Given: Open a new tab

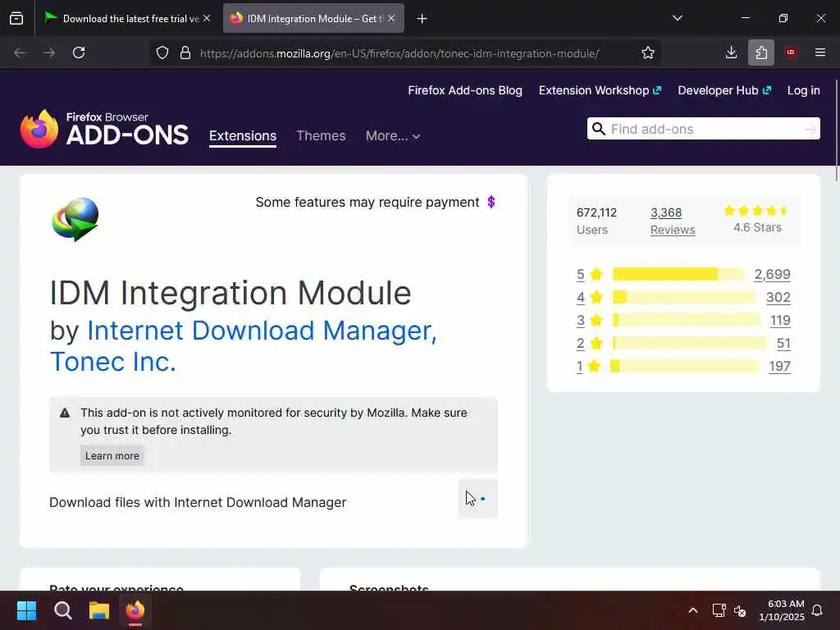Looking at the screenshot, I should click(422, 19).
